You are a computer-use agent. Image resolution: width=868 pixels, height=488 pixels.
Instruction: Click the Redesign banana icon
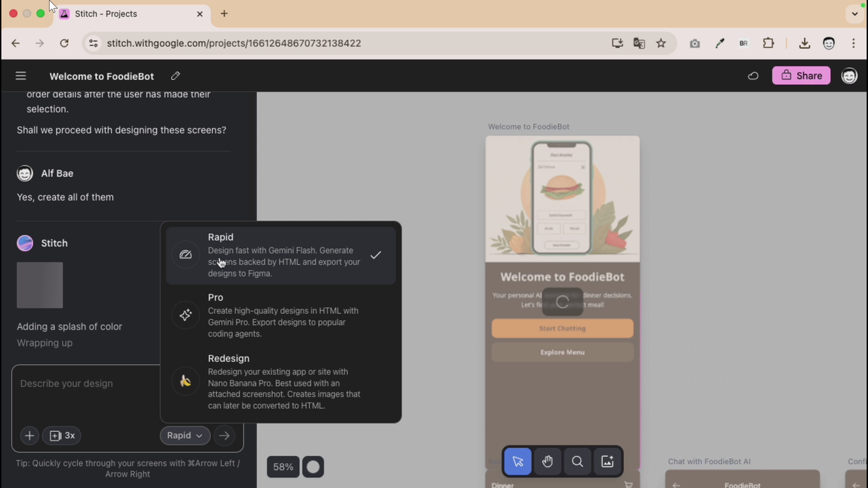185,382
